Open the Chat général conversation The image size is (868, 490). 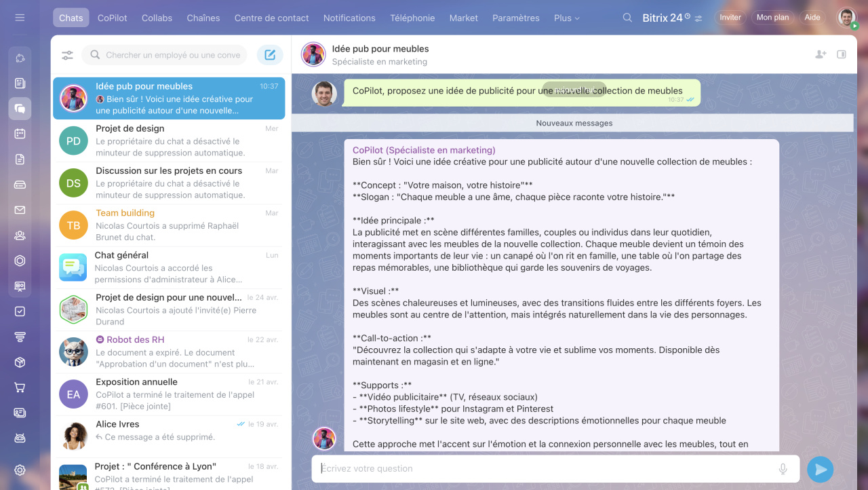coord(169,267)
